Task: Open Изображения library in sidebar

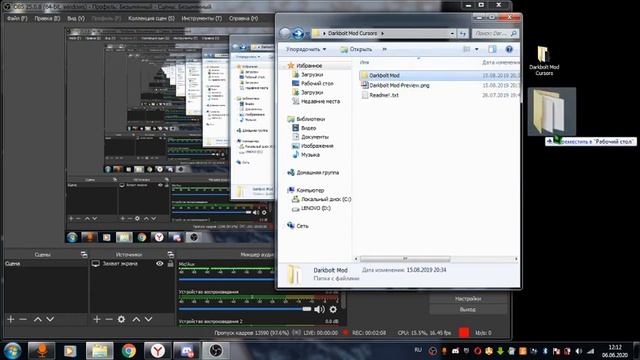Action: 313,146
